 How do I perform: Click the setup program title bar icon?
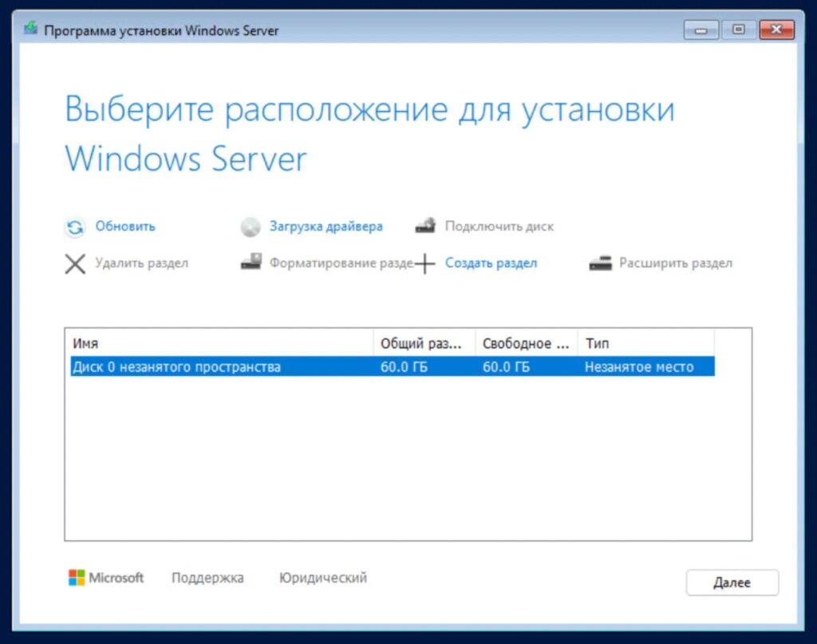[x=31, y=28]
